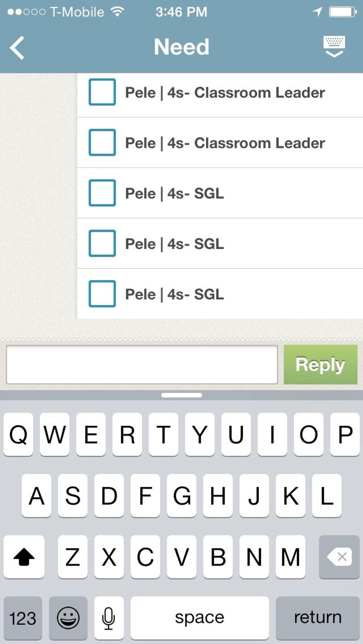Tap the location arrow status icon
363x644 pixels.
[x=317, y=12]
